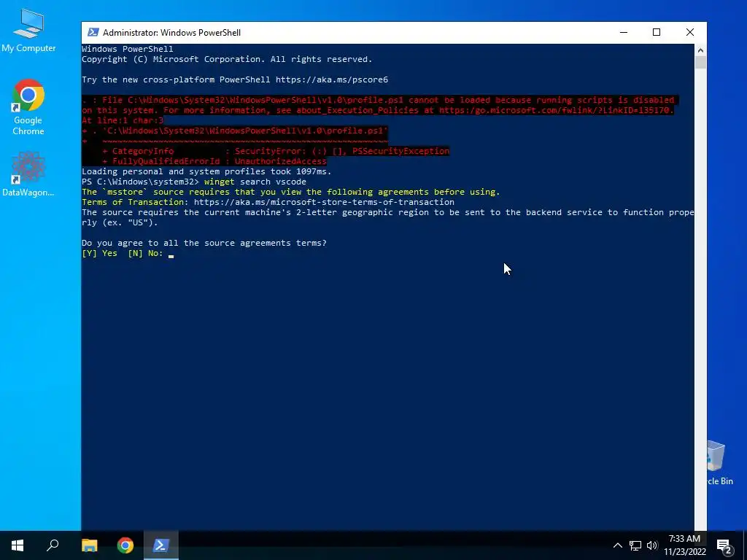
Task: Close the Administrator PowerShell window
Action: (x=690, y=32)
